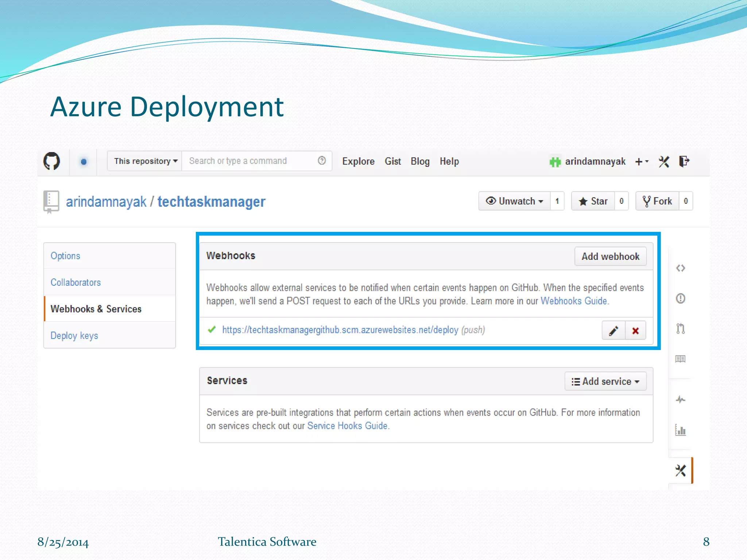Click the arindamnayak username in the header
The width and height of the screenshot is (747, 560).
coord(595,162)
